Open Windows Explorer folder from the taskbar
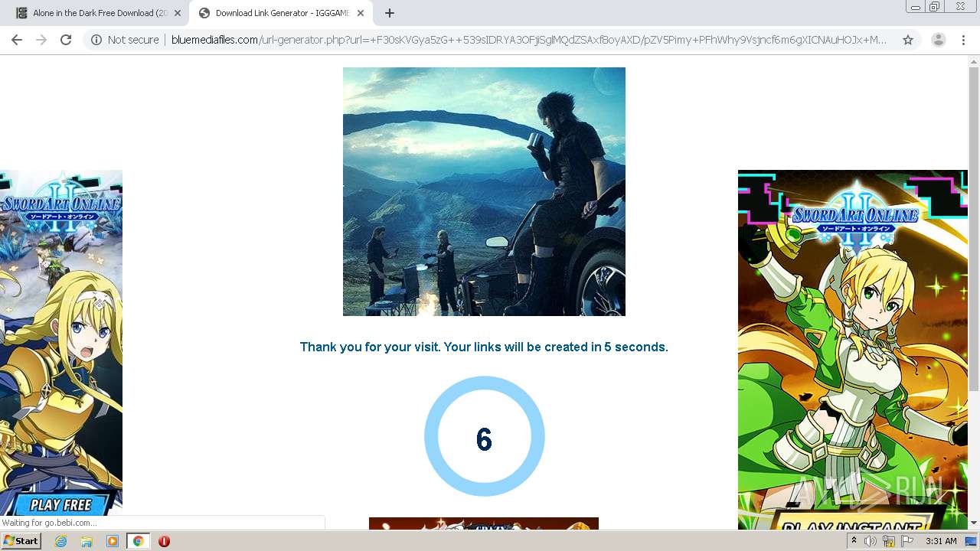Screen dimensions: 980x551 pyautogui.click(x=87, y=541)
